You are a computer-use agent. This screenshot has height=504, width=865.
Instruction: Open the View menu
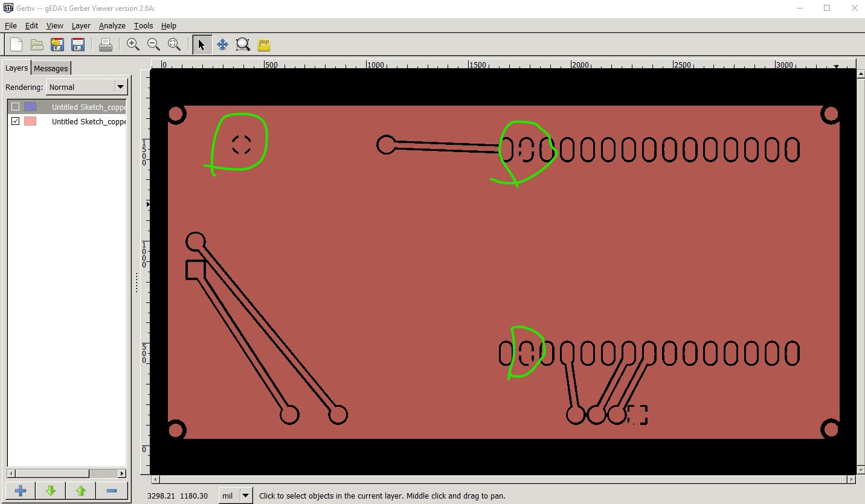(x=54, y=26)
